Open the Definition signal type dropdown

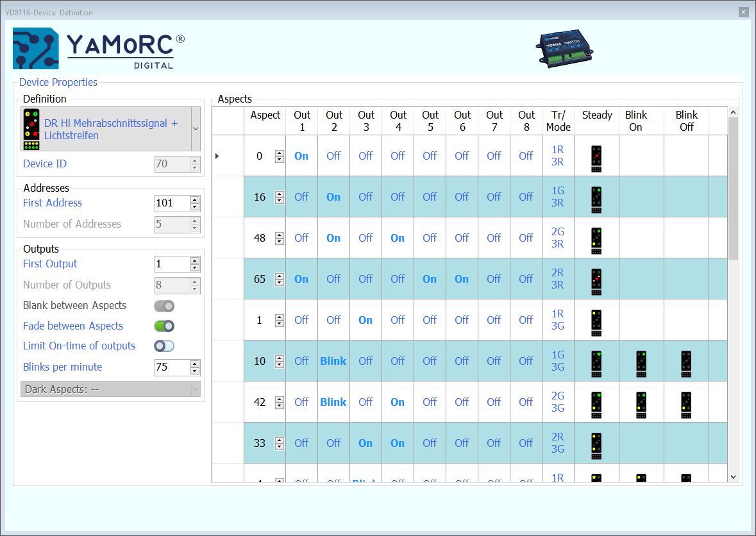196,129
